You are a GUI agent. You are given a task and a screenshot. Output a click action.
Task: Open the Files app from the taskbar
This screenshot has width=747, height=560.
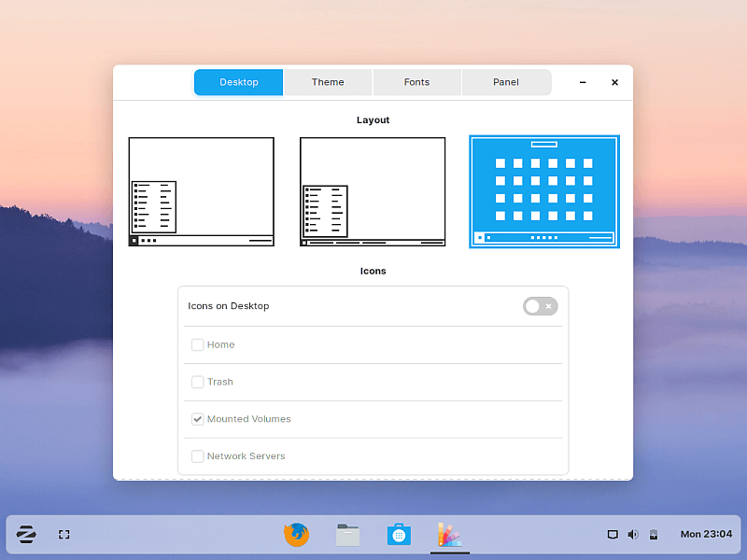click(347, 534)
